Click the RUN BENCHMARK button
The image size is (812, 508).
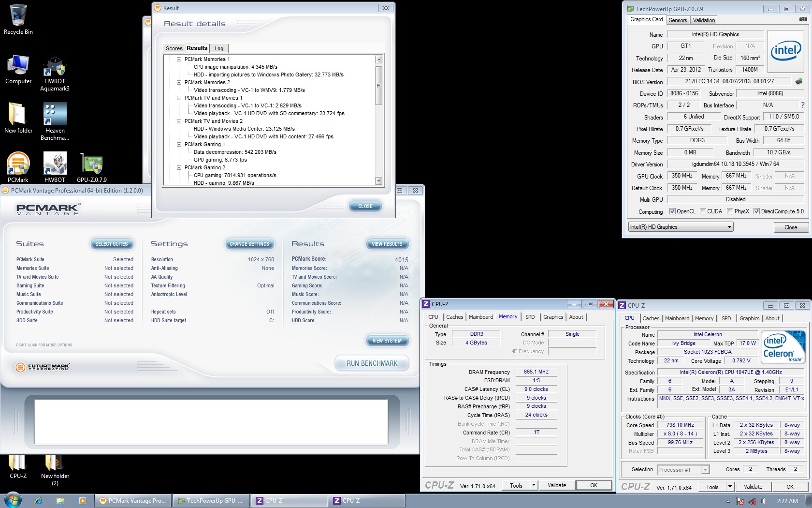click(372, 363)
